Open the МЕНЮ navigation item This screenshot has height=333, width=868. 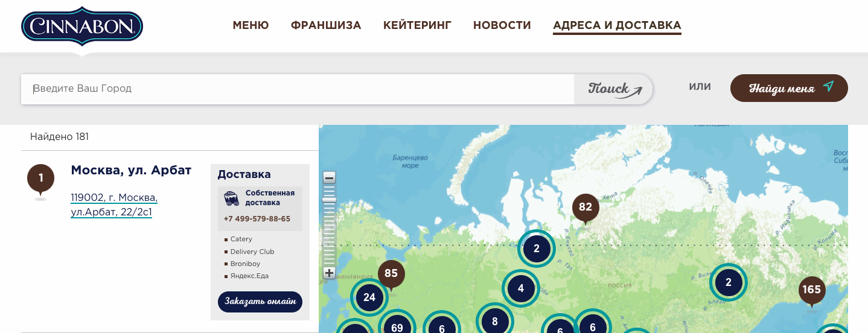tap(251, 25)
